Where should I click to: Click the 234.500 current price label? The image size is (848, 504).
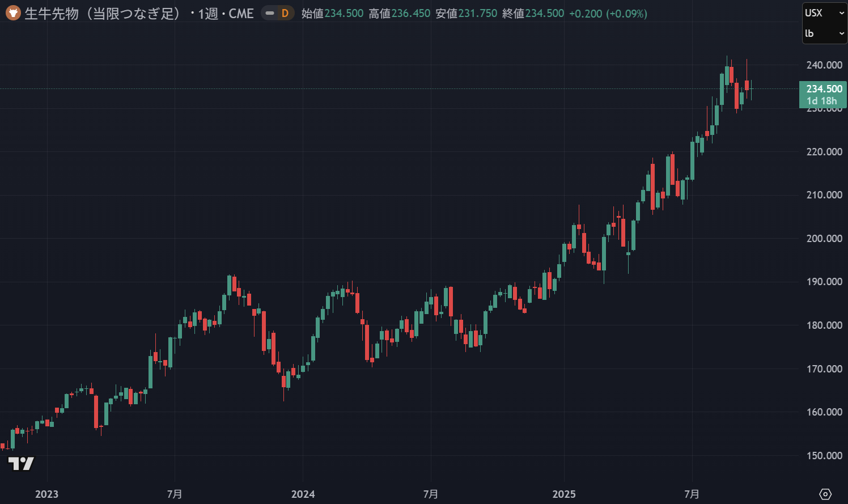tap(824, 89)
